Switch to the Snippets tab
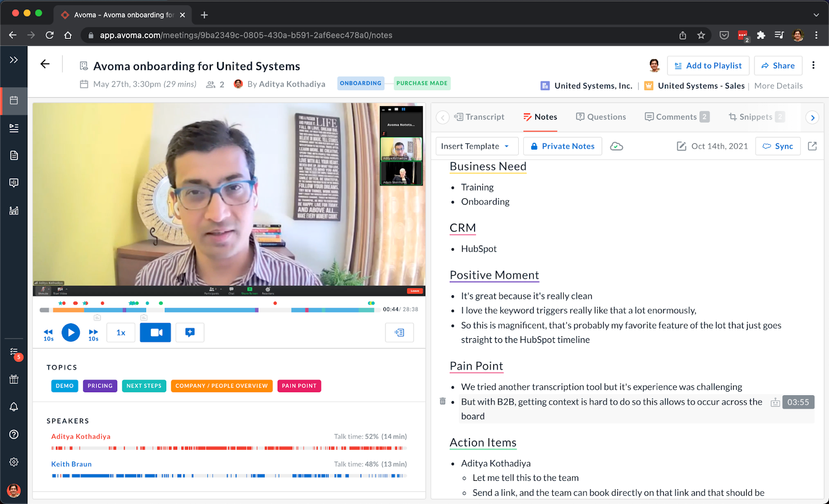The height and width of the screenshot is (504, 829). coord(756,117)
